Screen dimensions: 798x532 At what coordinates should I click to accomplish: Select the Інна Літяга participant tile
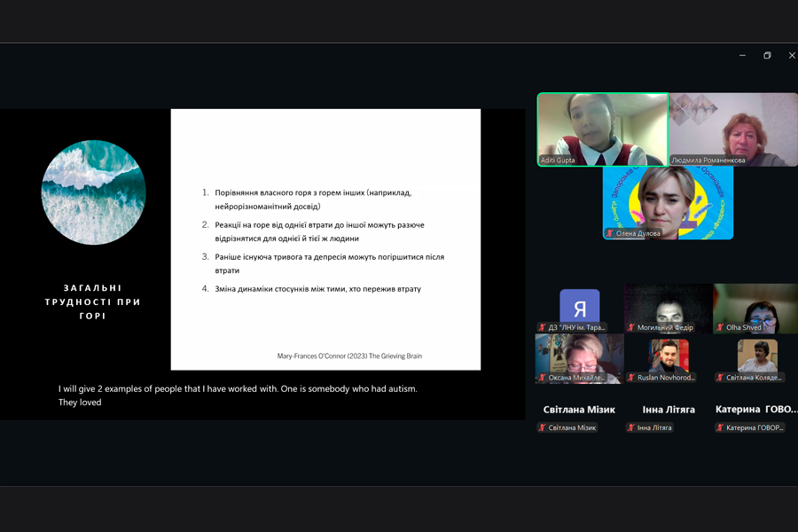669,410
